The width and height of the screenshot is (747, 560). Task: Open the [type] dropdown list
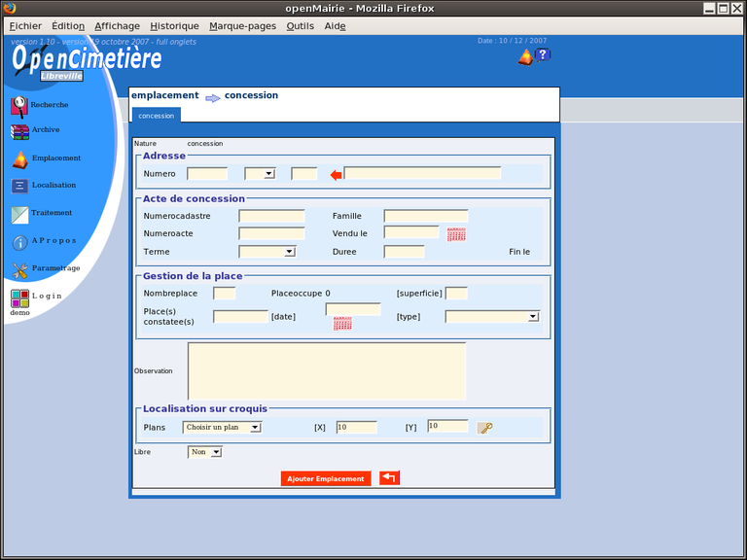click(x=492, y=317)
